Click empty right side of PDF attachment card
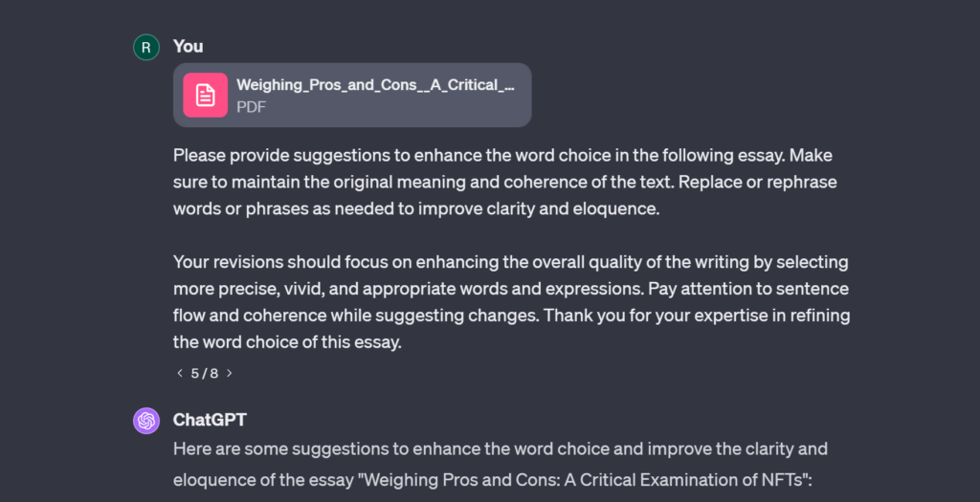 pyautogui.click(x=523, y=96)
